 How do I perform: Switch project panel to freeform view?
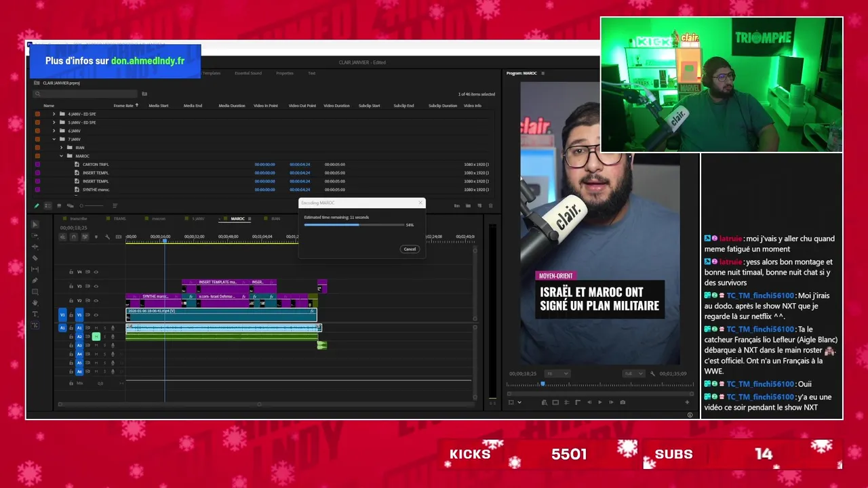[71, 205]
